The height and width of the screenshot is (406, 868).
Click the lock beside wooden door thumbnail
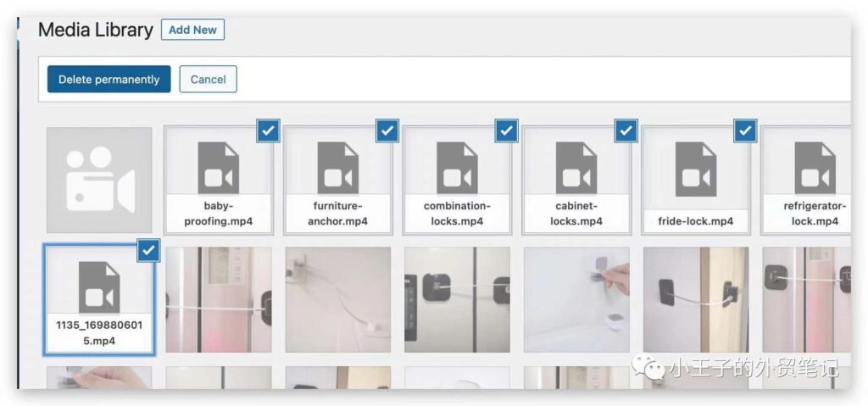(x=696, y=300)
